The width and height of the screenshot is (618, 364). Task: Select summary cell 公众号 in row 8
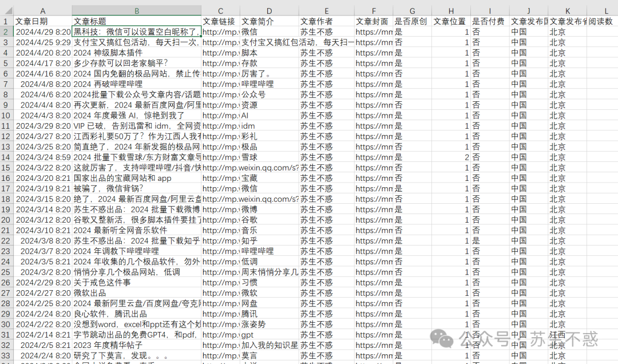point(269,94)
